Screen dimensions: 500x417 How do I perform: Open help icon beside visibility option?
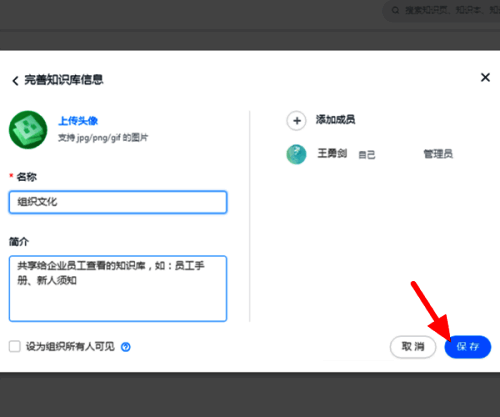tap(126, 347)
